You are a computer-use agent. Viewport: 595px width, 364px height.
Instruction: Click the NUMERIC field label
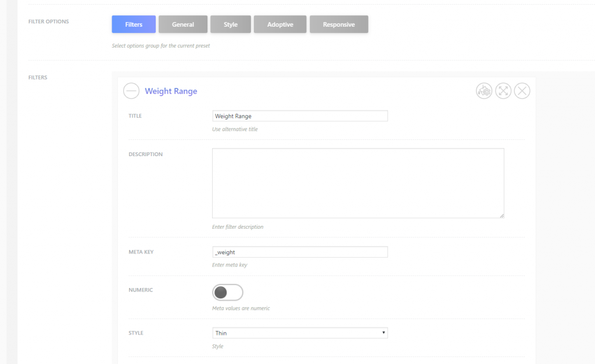(x=141, y=290)
